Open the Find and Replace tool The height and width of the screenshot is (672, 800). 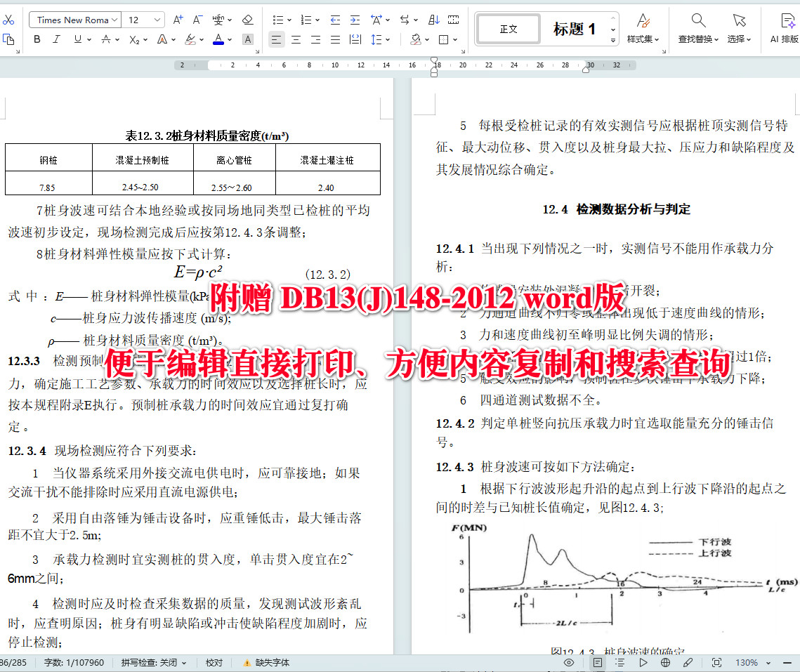pyautogui.click(x=698, y=29)
